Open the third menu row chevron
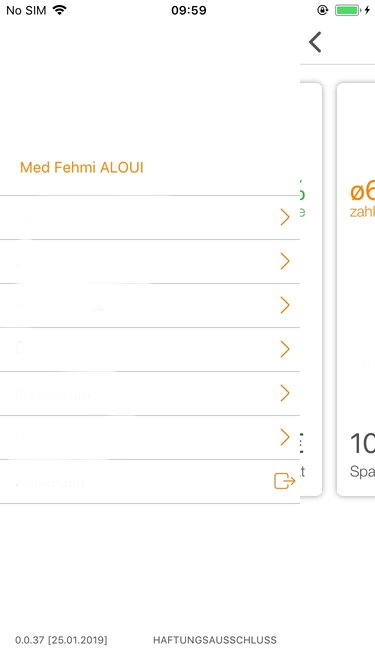Image resolution: width=375 pixels, height=667 pixels. coord(285,305)
